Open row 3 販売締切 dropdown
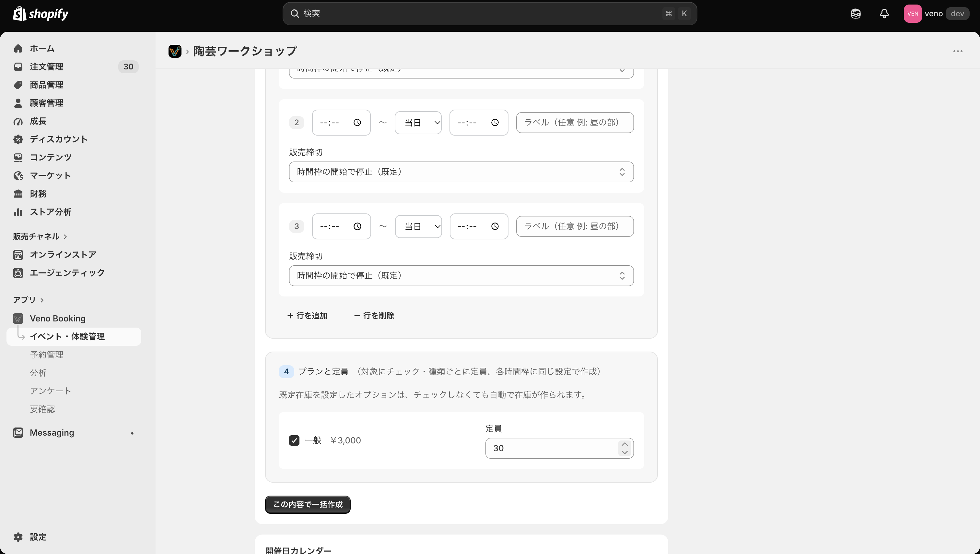Image resolution: width=980 pixels, height=554 pixels. (x=461, y=276)
